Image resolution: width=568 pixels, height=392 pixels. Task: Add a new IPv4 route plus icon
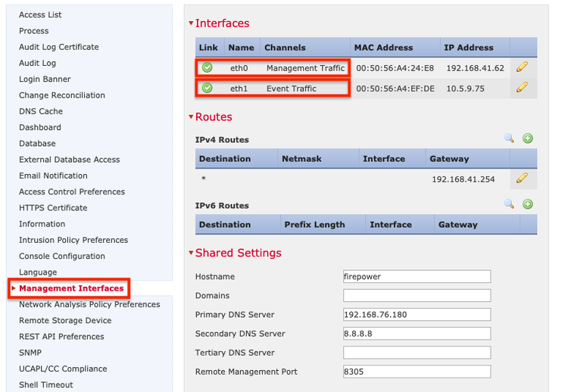click(x=528, y=138)
